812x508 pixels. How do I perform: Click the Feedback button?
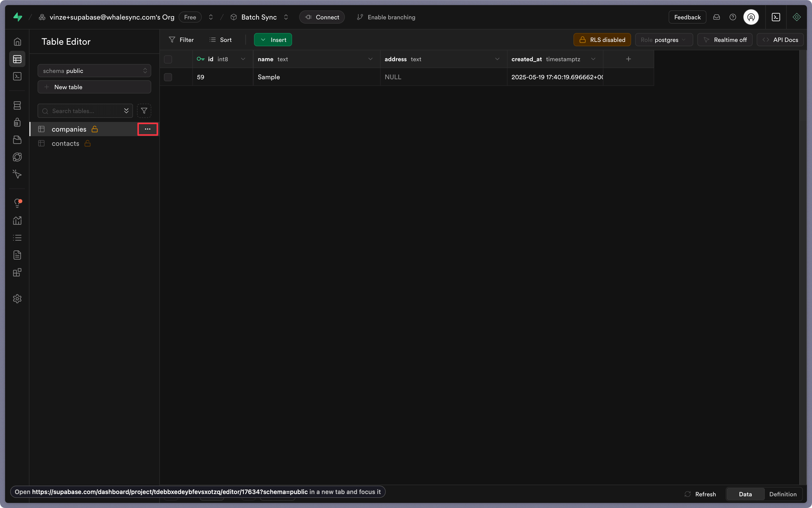687,17
